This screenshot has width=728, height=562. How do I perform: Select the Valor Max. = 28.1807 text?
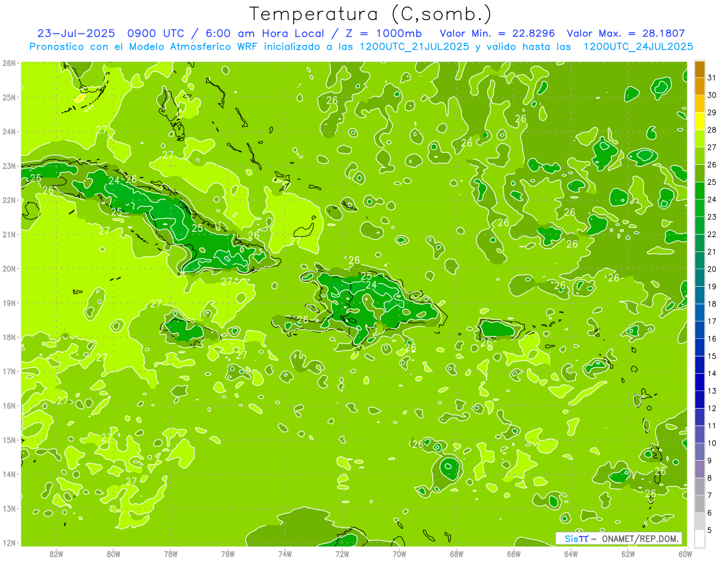click(626, 33)
